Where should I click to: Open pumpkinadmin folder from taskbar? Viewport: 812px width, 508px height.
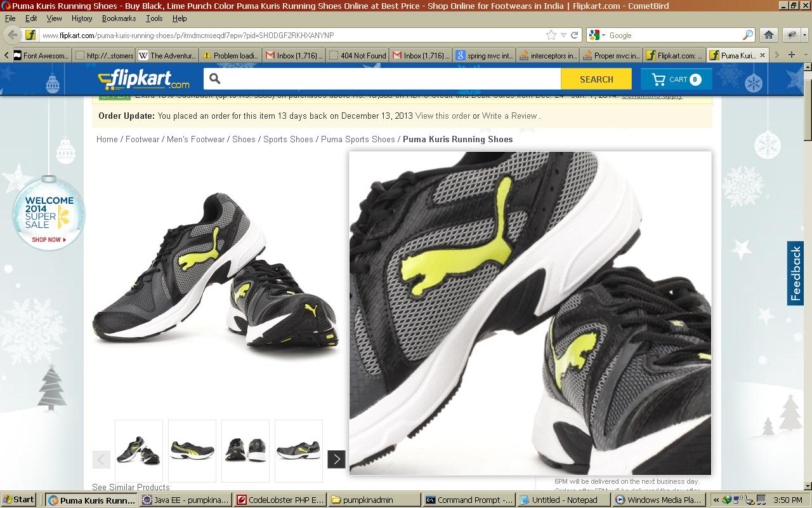tap(374, 500)
